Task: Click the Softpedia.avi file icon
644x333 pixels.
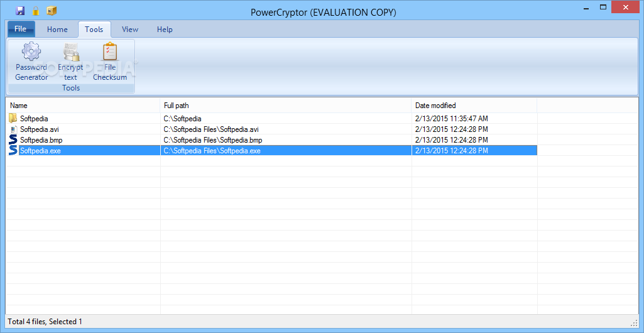Action: point(13,129)
